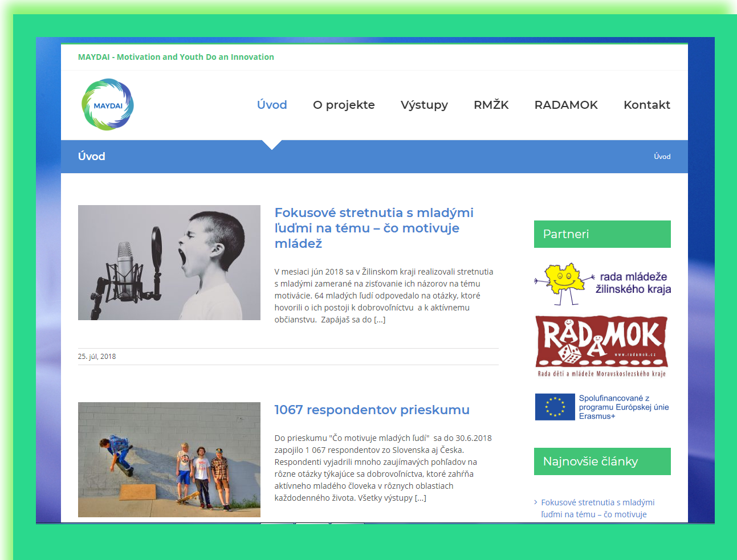This screenshot has height=560, width=737.
Task: Open the RMŽK navigation item
Action: click(491, 105)
